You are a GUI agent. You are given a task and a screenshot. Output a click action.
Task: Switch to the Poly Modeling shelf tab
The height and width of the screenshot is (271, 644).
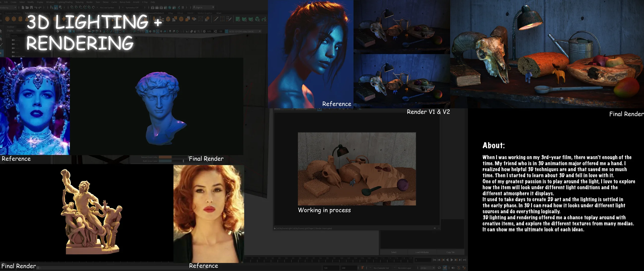click(31, 13)
